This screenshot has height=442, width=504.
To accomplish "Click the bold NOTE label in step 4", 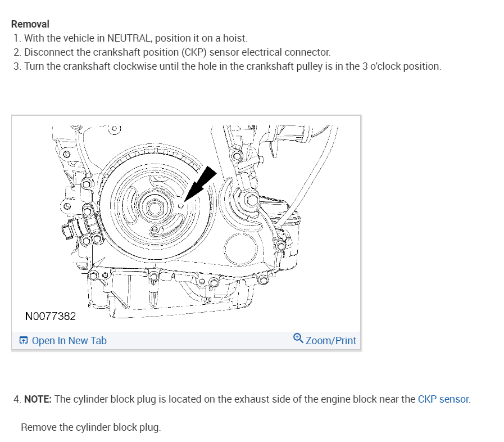I will pos(38,399).
